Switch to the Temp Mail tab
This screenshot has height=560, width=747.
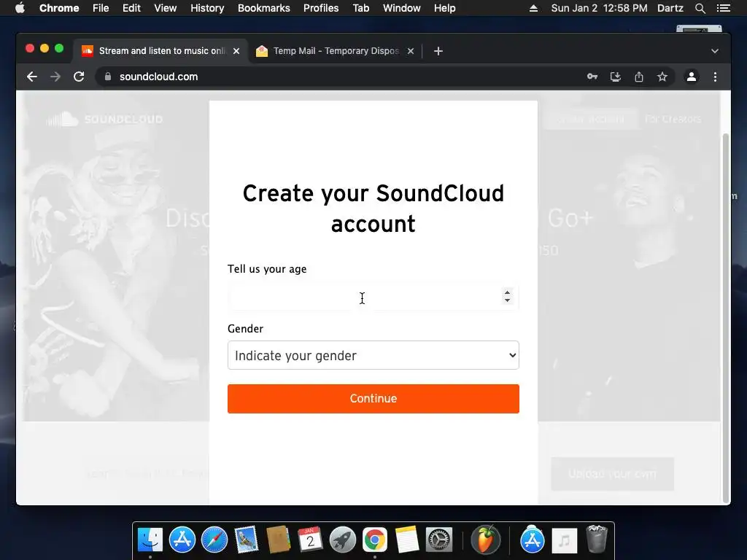pyautogui.click(x=335, y=51)
